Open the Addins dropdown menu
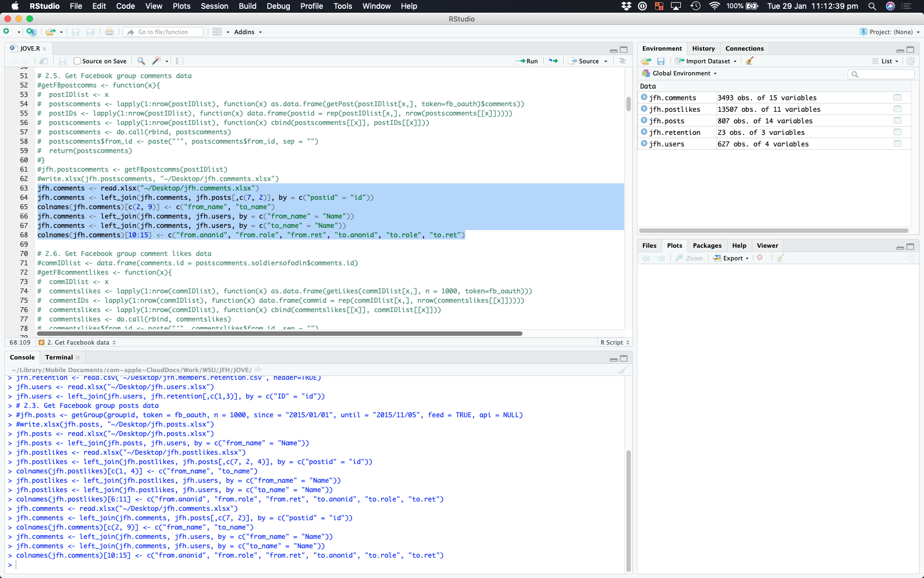 tap(248, 32)
